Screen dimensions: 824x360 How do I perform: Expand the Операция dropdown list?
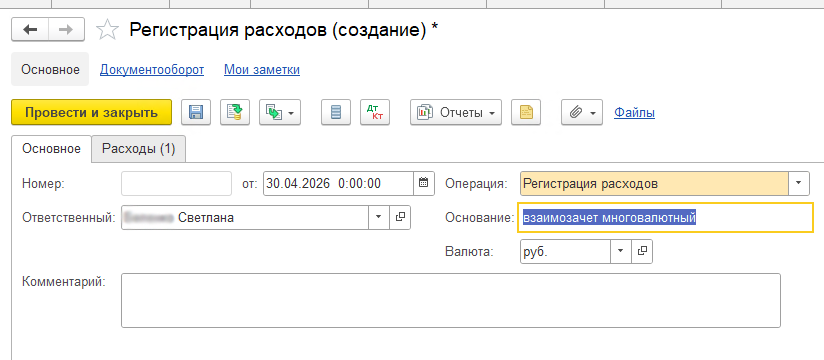point(799,183)
